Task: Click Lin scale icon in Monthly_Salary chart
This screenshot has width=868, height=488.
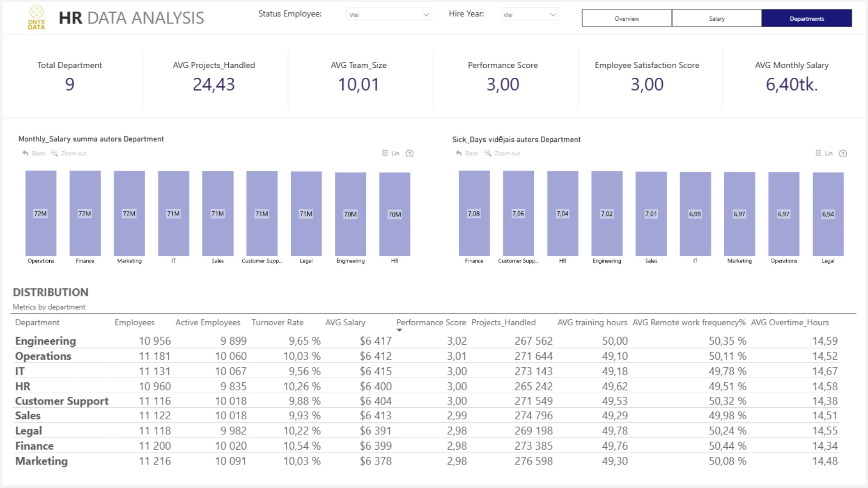Action: click(x=385, y=154)
